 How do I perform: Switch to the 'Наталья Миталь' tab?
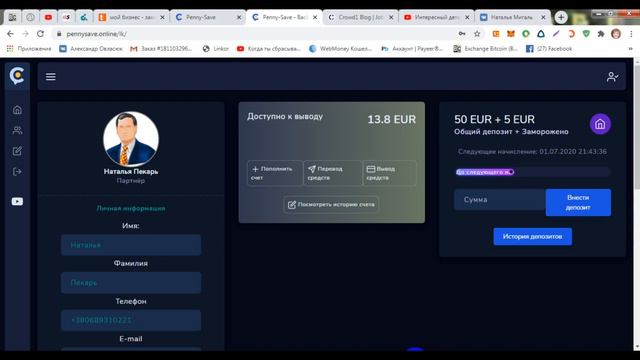tap(512, 17)
